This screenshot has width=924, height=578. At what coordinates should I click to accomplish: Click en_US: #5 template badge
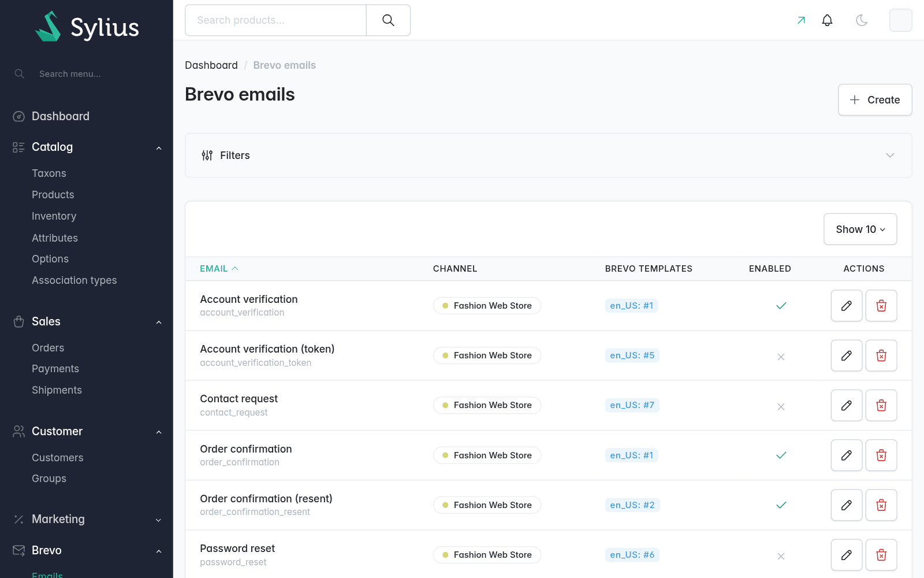point(632,355)
